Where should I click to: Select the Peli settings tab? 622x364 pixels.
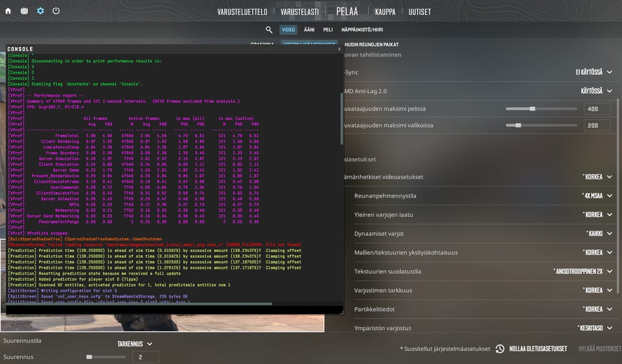coord(328,30)
